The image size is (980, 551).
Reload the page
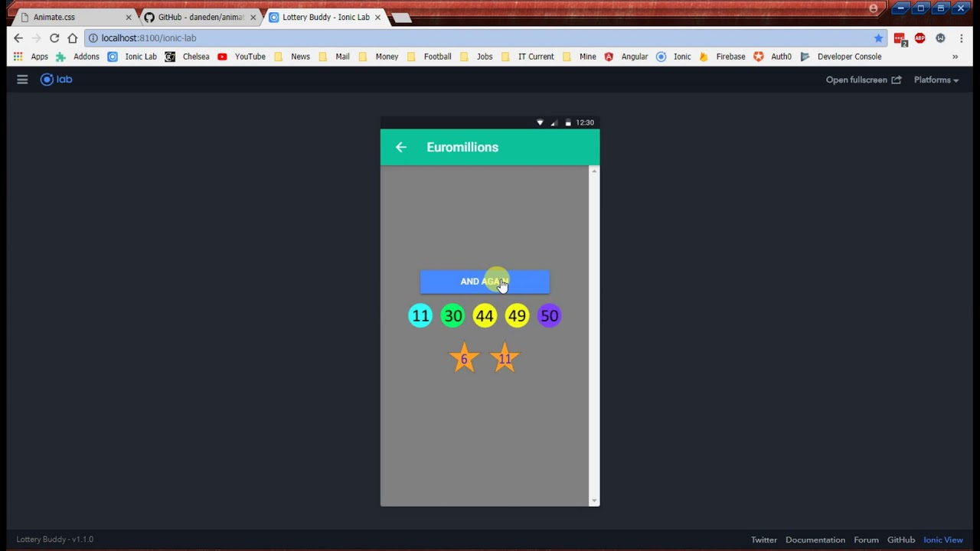[54, 38]
